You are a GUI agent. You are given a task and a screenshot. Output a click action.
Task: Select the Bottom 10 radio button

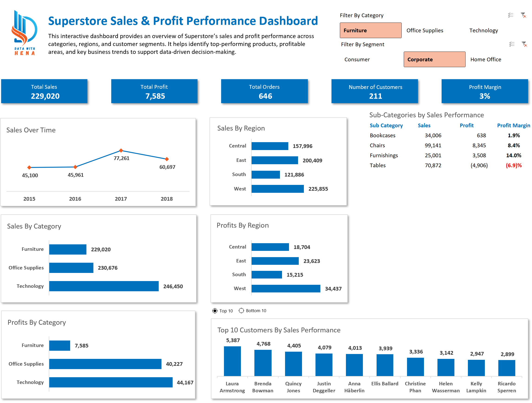(x=241, y=311)
